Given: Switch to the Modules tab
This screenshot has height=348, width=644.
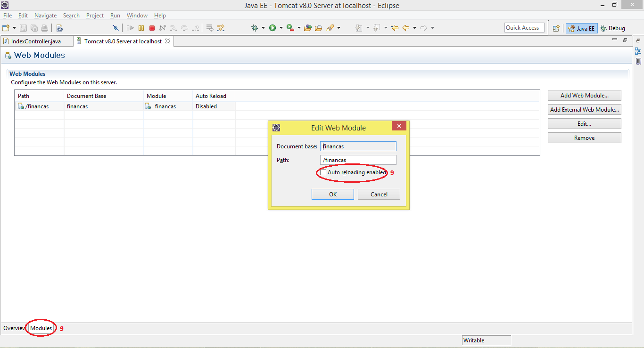Looking at the screenshot, I should (41, 328).
